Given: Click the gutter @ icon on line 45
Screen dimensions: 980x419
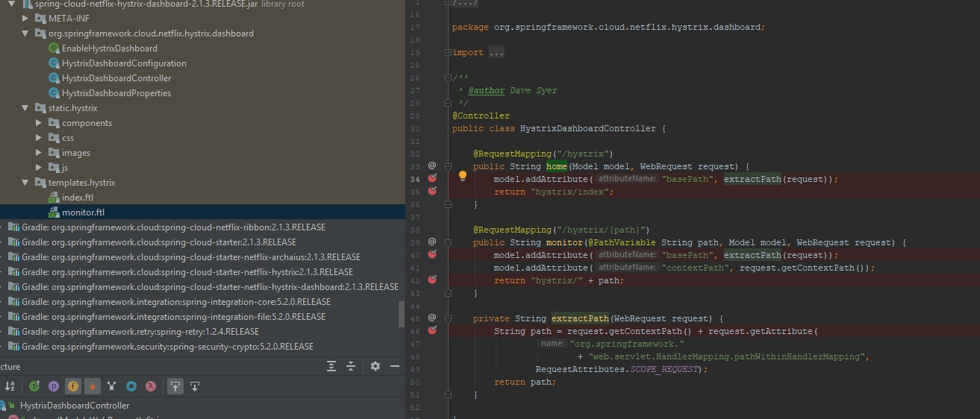Looking at the screenshot, I should pos(432,318).
